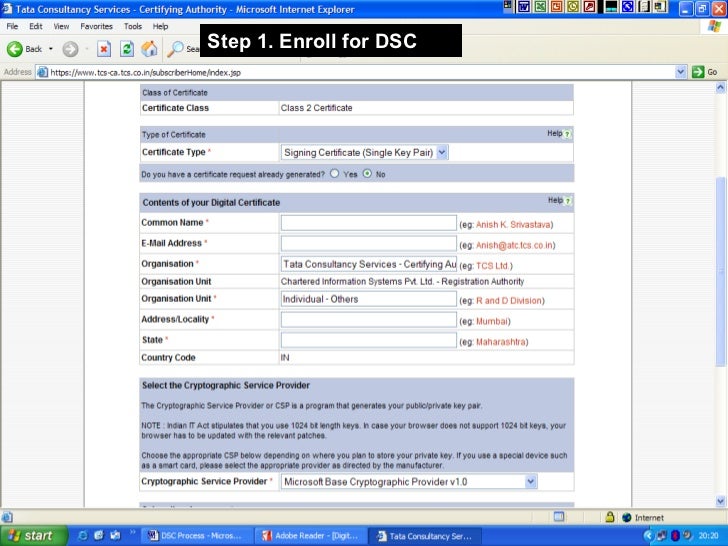
Task: Open the Cryptographic Service Provider dropdown
Action: click(x=531, y=482)
